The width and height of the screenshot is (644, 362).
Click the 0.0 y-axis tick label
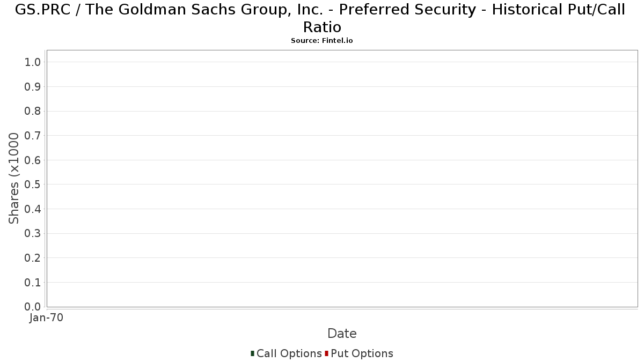click(33, 307)
